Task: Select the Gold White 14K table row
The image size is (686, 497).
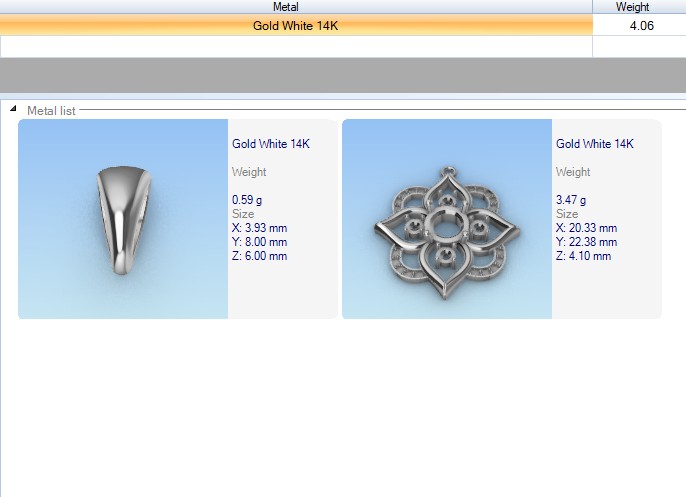Action: coord(296,25)
